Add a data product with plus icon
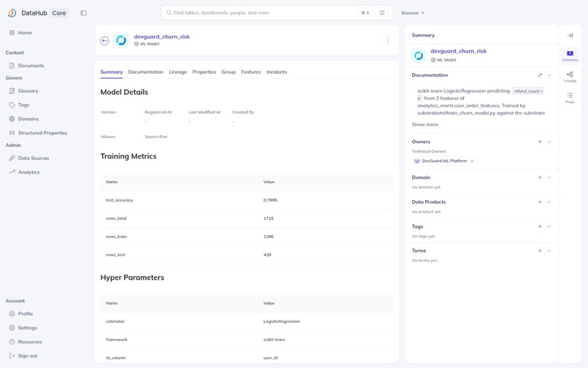The height and width of the screenshot is (368, 588). 540,202
